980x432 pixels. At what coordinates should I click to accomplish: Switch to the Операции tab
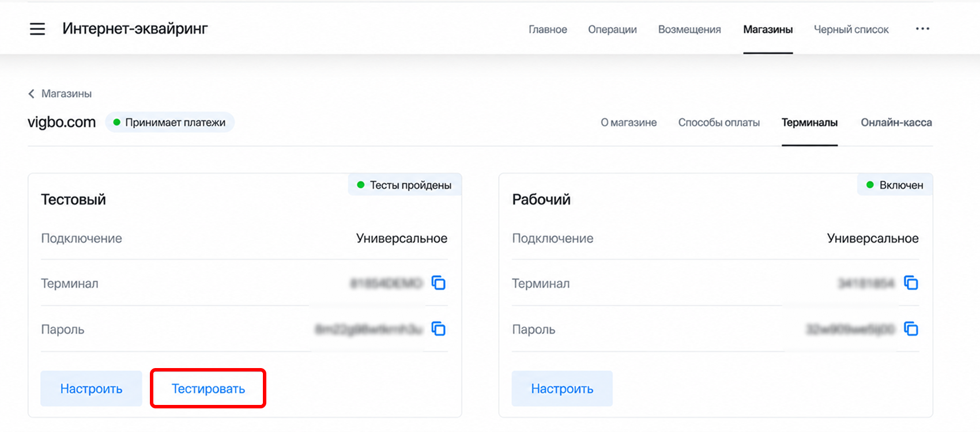[612, 29]
